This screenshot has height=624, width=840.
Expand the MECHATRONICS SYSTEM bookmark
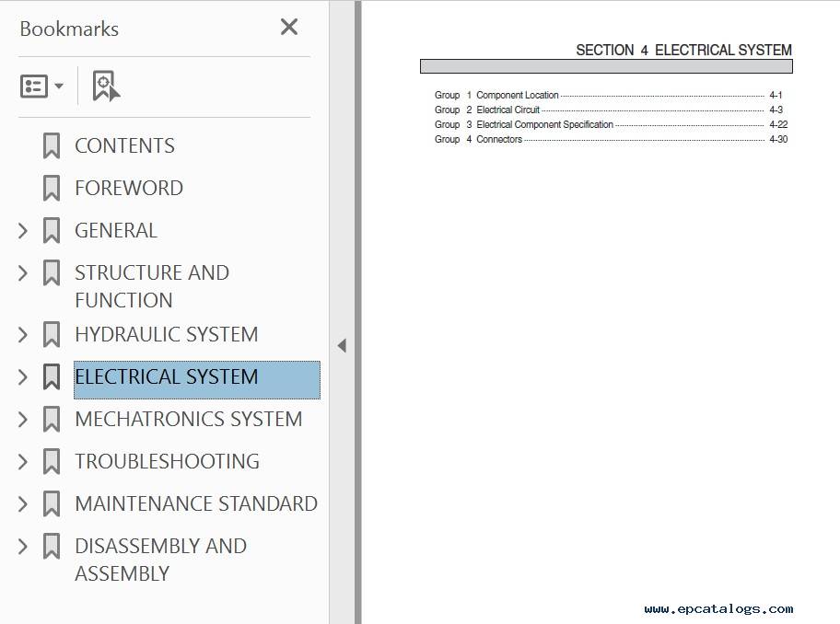pyautogui.click(x=22, y=419)
